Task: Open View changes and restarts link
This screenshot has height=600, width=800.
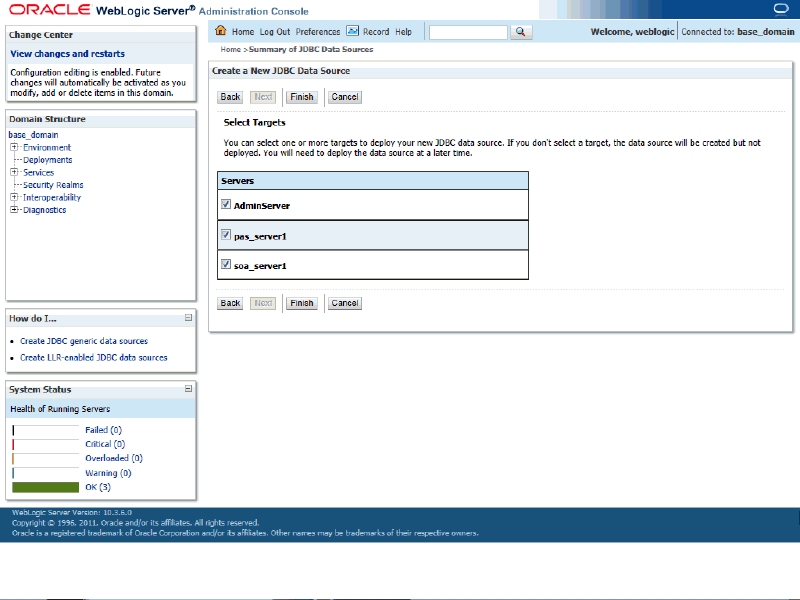Action: (67, 54)
